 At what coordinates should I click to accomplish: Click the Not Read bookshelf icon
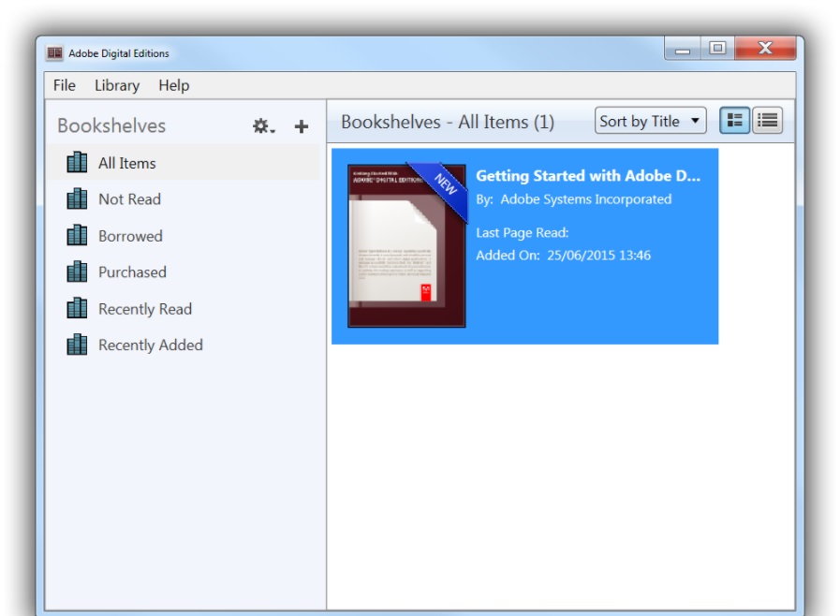pyautogui.click(x=77, y=198)
